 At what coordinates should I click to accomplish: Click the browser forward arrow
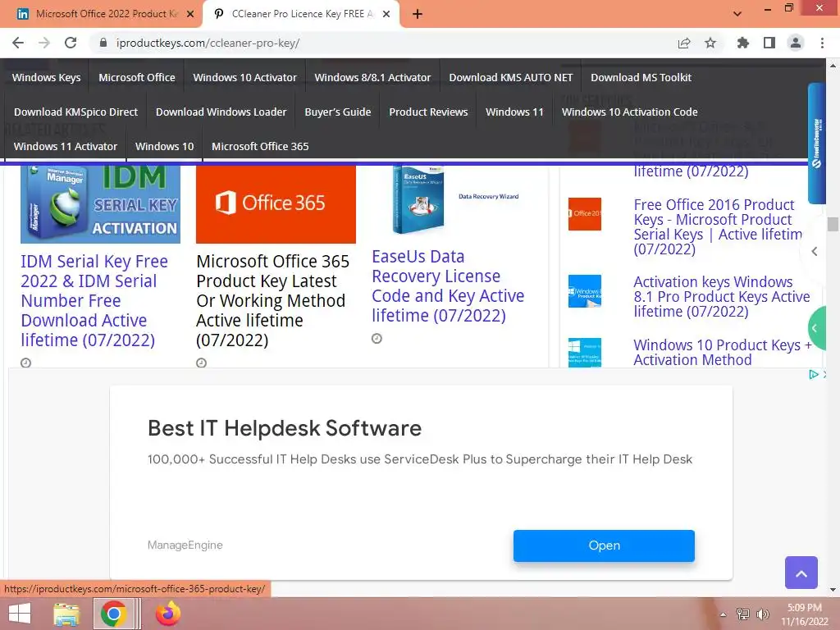[x=44, y=43]
